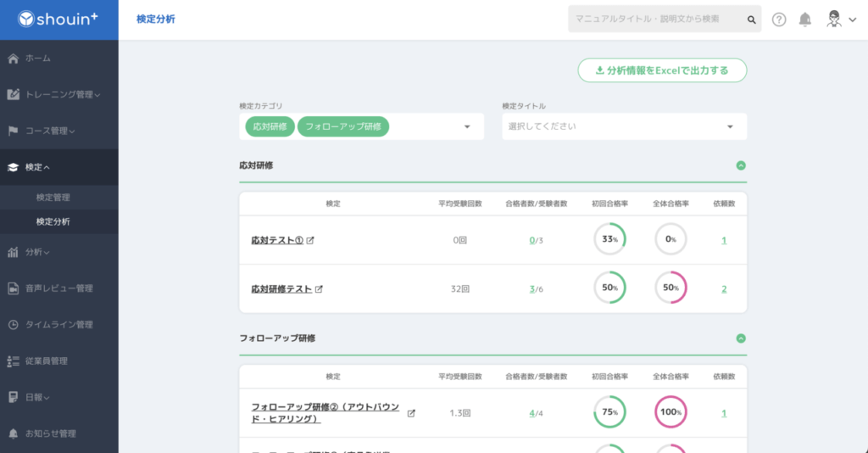The image size is (868, 453).
Task: Open the 検定タイトル dropdown
Action: pyautogui.click(x=624, y=126)
